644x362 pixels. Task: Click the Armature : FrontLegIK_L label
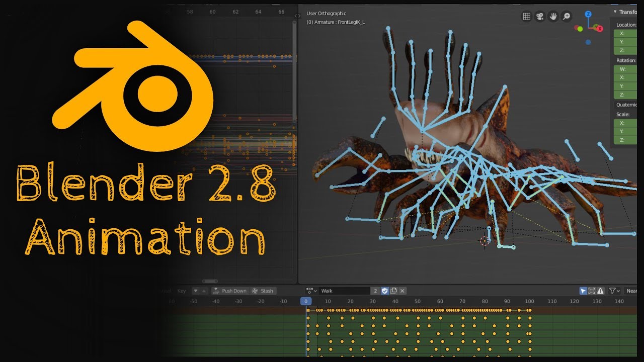coord(336,22)
